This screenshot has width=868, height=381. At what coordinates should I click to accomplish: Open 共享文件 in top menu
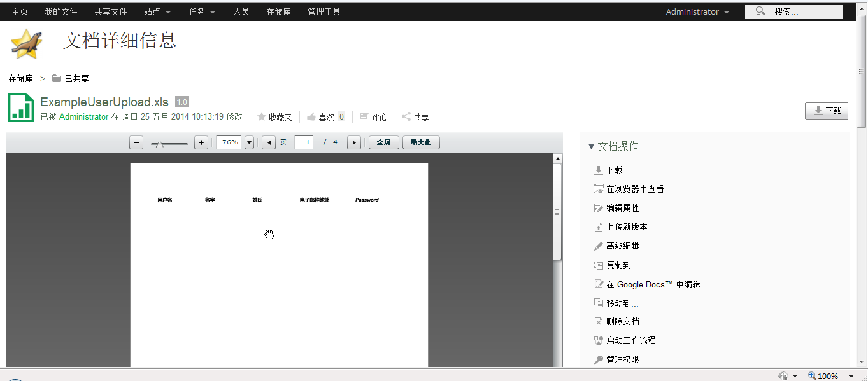point(111,11)
